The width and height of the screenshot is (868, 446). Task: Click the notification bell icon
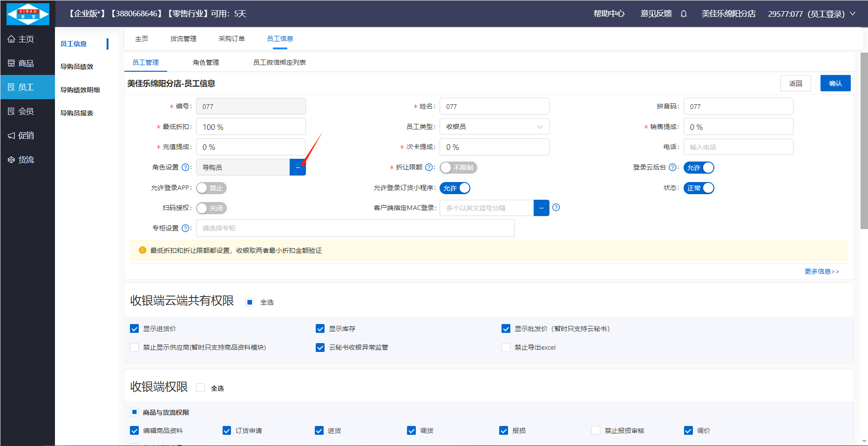pyautogui.click(x=684, y=14)
